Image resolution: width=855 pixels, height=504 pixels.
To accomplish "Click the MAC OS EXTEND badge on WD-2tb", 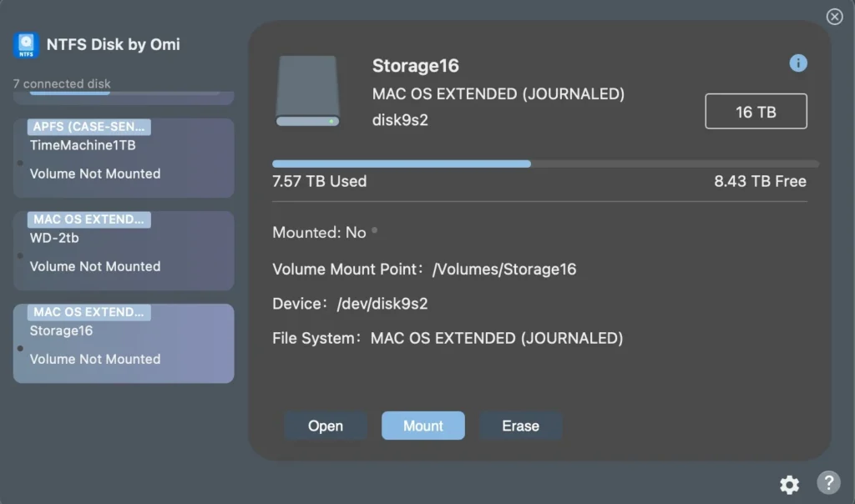I will tap(88, 219).
